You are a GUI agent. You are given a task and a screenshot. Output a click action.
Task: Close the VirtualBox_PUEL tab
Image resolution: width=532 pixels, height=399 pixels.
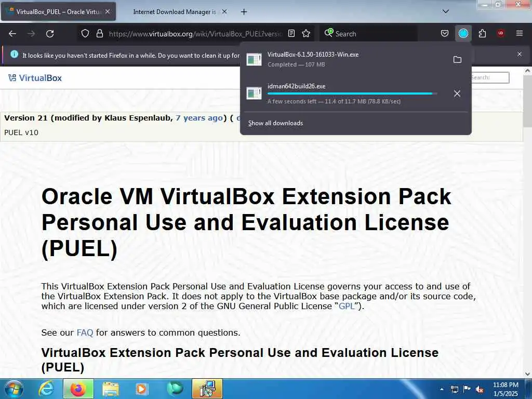coord(107,11)
